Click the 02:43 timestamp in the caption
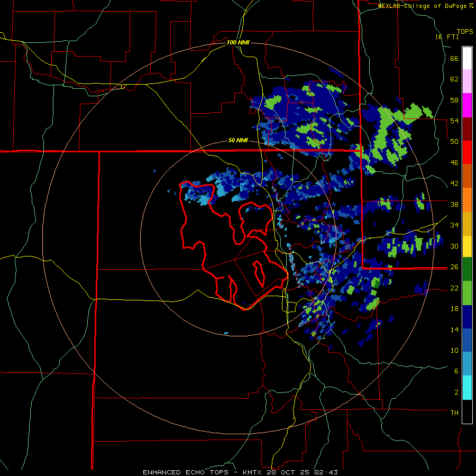This screenshot has height=476, width=476. [326, 472]
